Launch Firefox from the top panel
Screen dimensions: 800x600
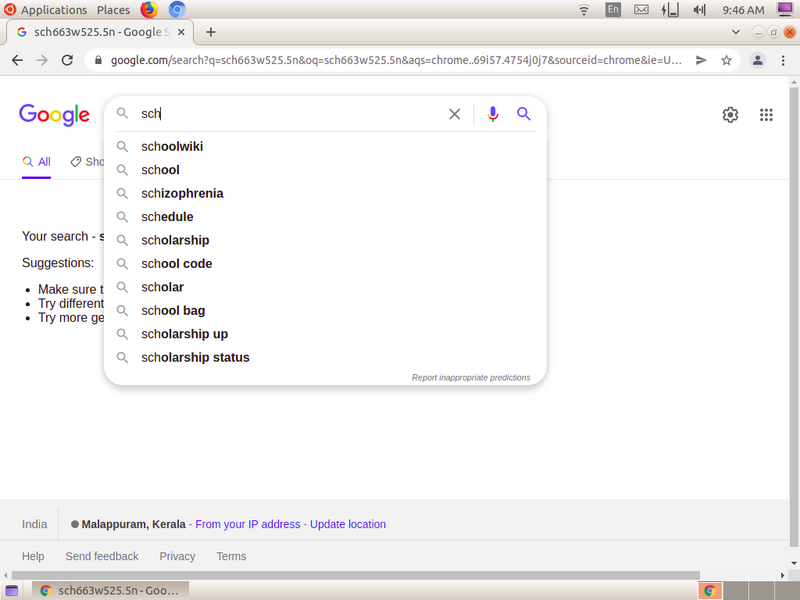click(148, 10)
